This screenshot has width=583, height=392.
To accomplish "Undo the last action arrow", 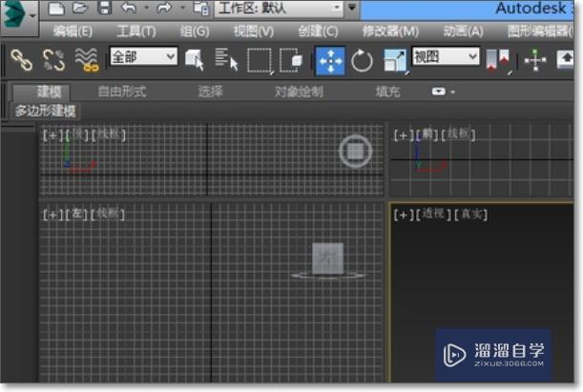I will click(x=129, y=8).
